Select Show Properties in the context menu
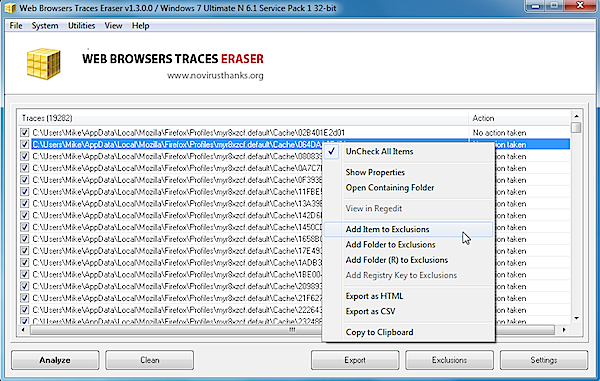 click(x=408, y=173)
